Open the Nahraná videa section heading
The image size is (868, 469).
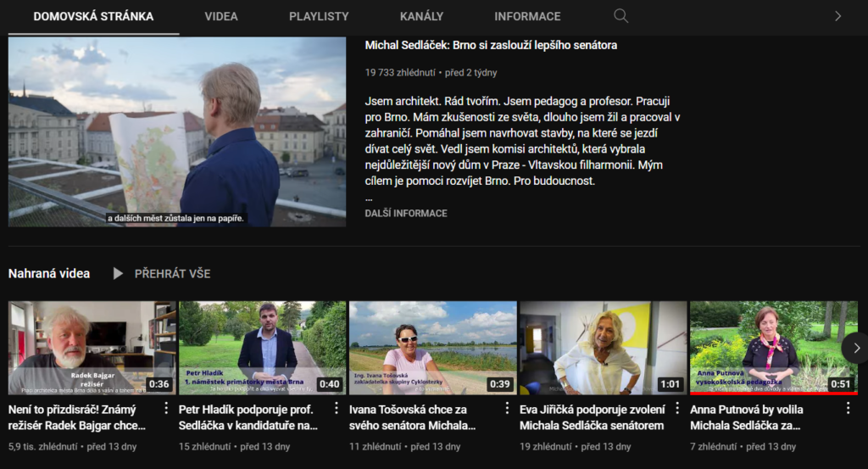click(x=48, y=274)
